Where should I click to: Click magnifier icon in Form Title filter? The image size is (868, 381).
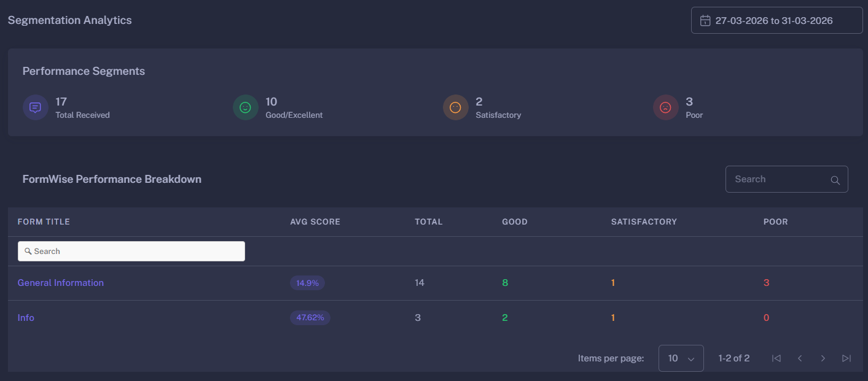pos(28,252)
